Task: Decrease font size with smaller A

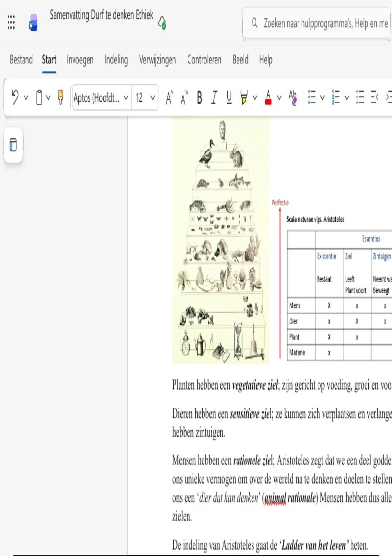Action: click(184, 97)
